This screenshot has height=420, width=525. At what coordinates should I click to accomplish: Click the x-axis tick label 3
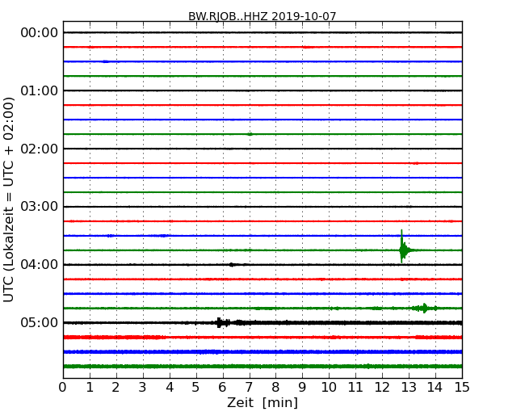point(143,387)
